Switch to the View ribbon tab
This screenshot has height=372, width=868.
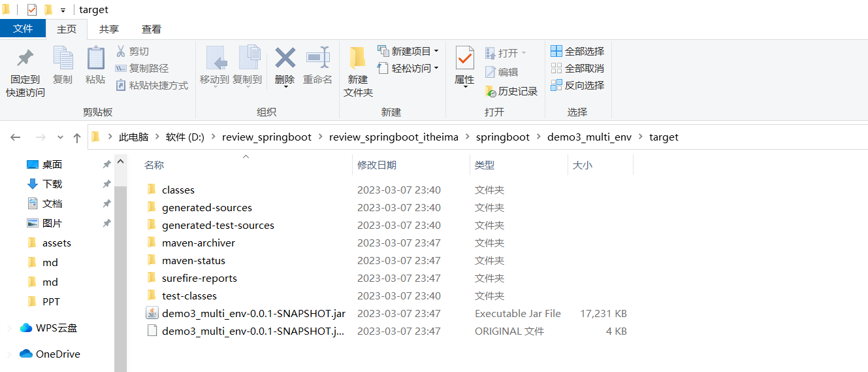click(152, 29)
